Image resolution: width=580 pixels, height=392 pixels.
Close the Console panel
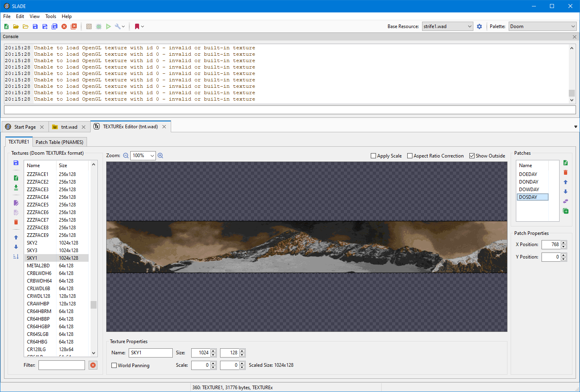tap(574, 36)
